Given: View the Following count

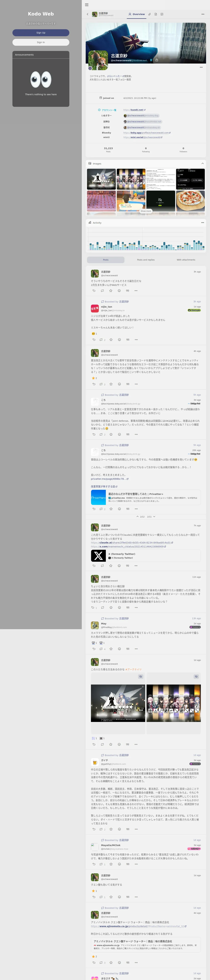Looking at the screenshot, I should click(x=146, y=149).
